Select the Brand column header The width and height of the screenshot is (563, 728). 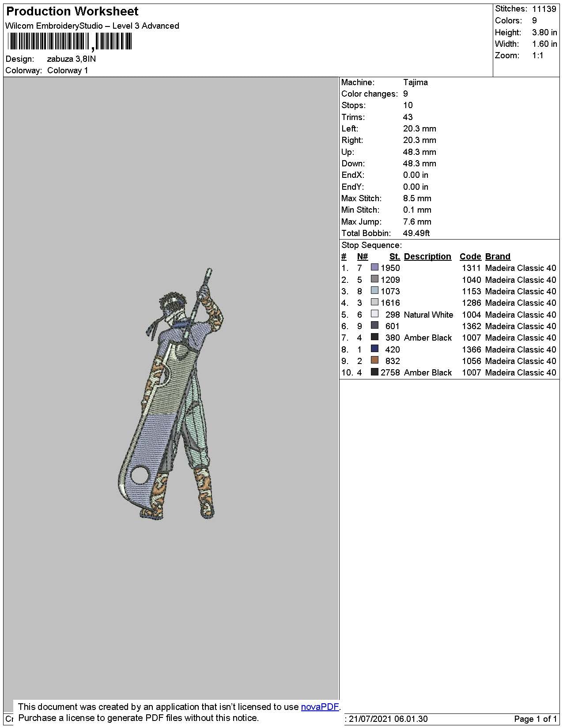(498, 256)
